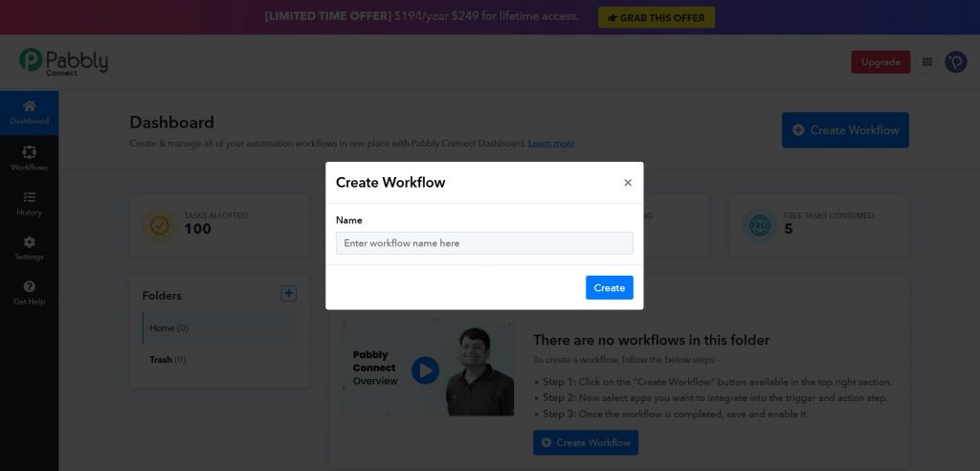Select the Home folder

pos(168,328)
